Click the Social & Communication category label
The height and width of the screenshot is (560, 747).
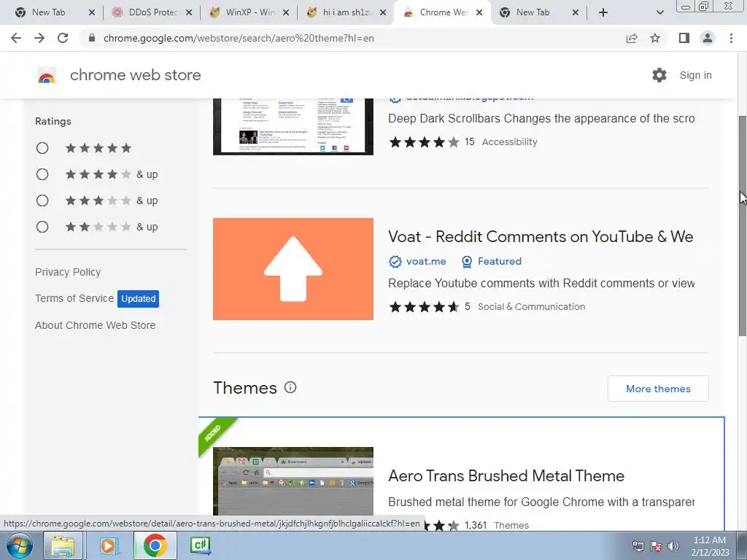[531, 307]
